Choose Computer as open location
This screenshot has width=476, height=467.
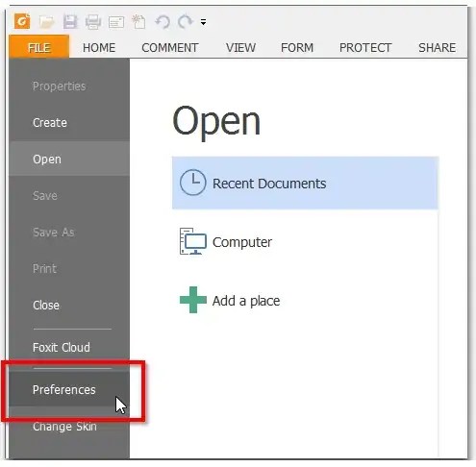click(305, 242)
